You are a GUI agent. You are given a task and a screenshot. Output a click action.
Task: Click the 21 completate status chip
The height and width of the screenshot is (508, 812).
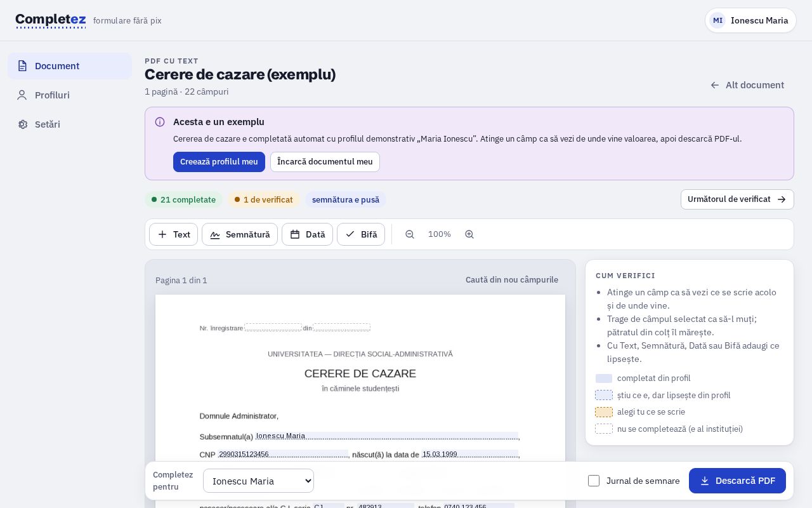[x=183, y=199]
